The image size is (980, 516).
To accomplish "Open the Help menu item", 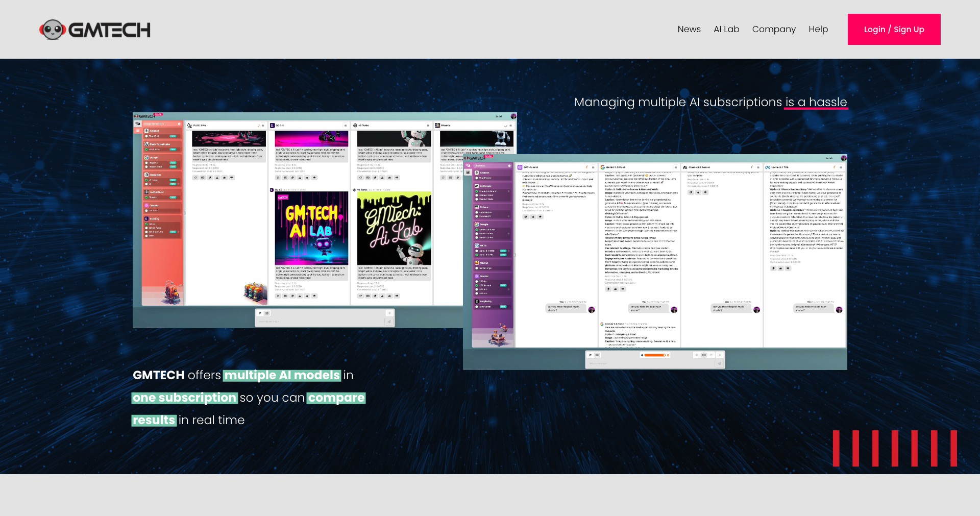I will (818, 29).
